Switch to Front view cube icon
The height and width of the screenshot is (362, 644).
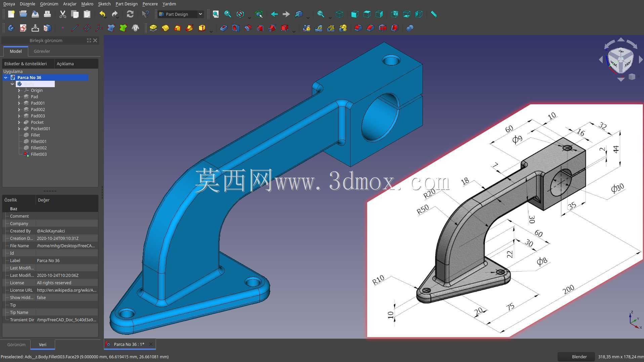(355, 14)
